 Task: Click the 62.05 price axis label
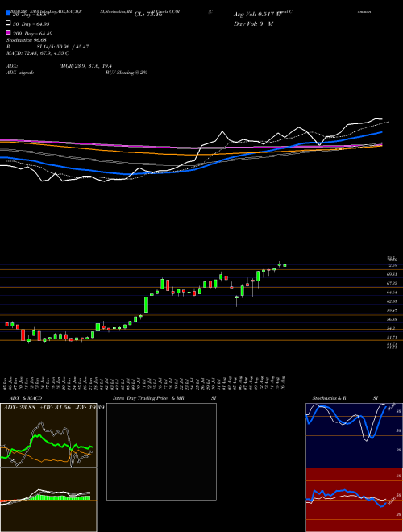pos(392,301)
